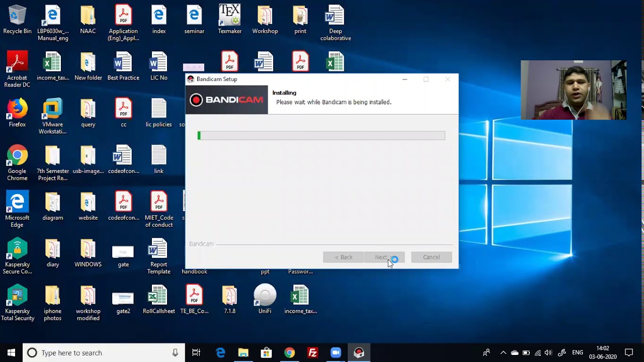Select the Deep colaborative Word document
Viewport: 644px width, 362px height.
point(336,24)
